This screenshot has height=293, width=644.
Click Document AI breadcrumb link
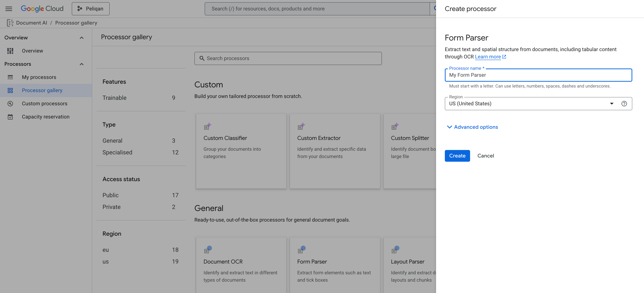point(31,23)
